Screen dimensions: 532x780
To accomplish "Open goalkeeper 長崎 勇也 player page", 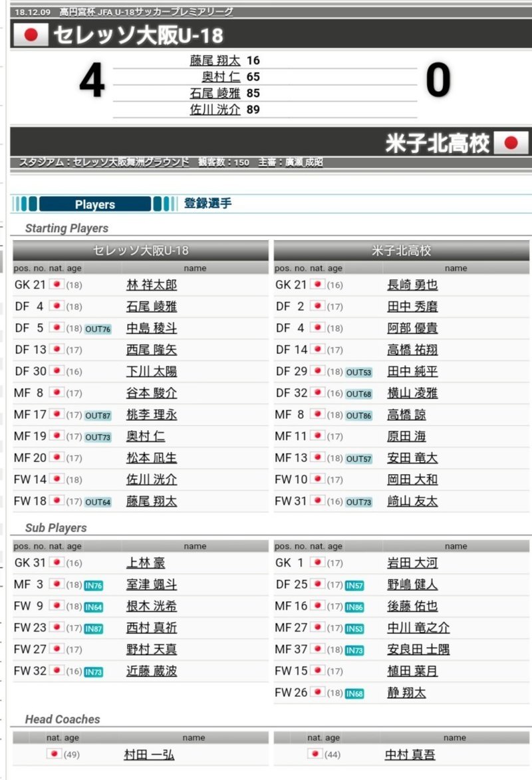I will coord(412,285).
